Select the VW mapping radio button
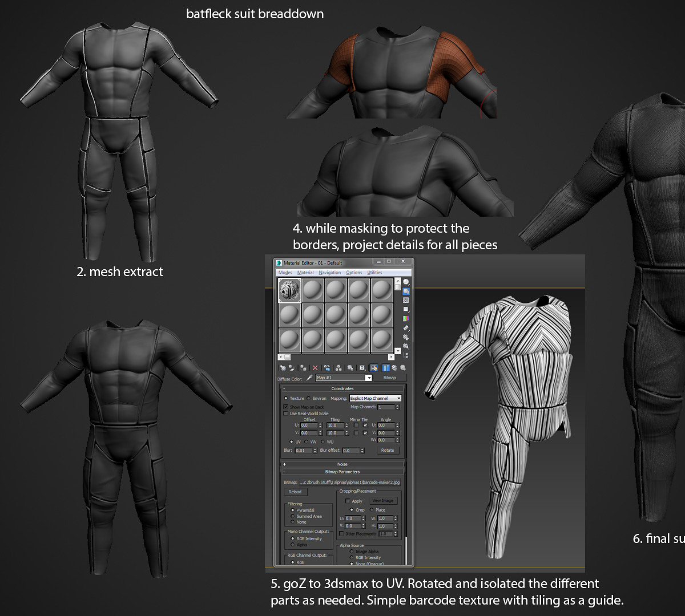The image size is (685, 616). (307, 441)
